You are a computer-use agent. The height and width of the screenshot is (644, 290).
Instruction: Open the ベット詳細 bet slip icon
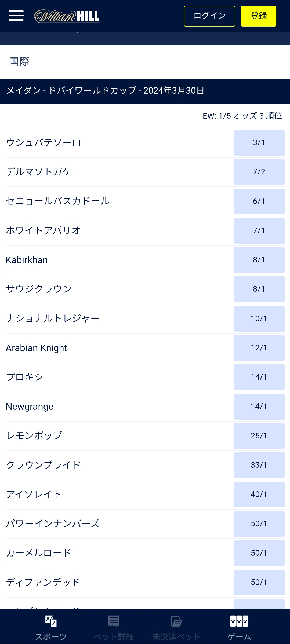pyautogui.click(x=114, y=621)
